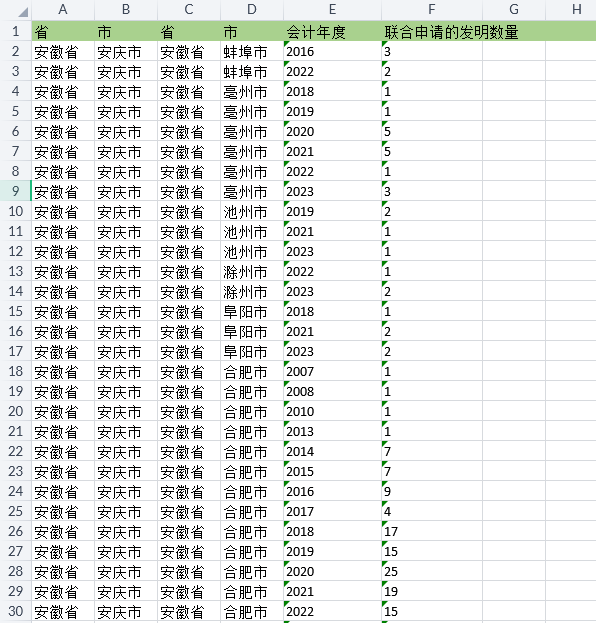Click header cell 会计年度

point(333,31)
